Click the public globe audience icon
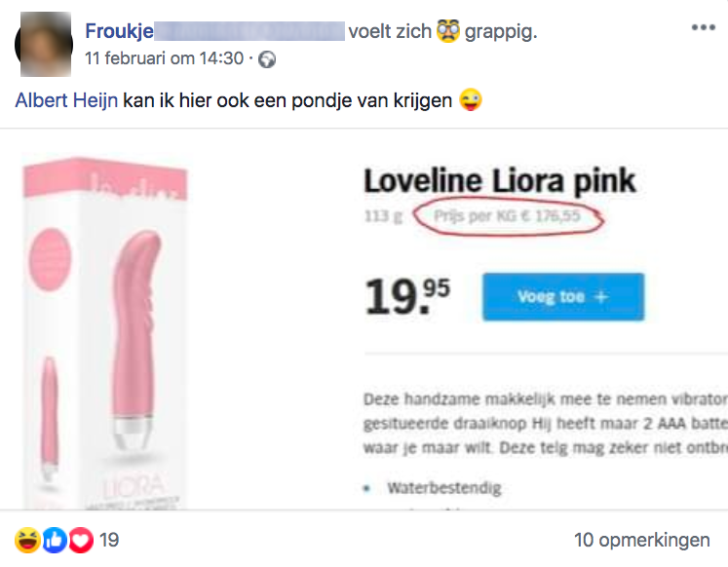 click(267, 59)
